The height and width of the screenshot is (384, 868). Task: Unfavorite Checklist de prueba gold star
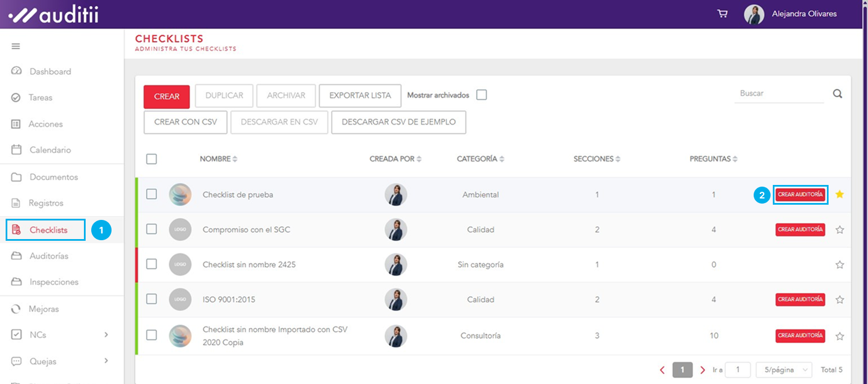tap(839, 195)
